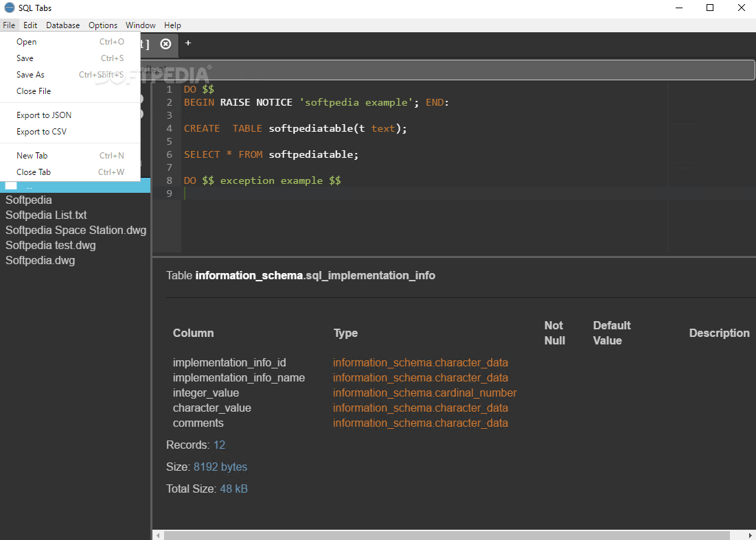Click the 'DO $$ exception example' line
Image resolution: width=756 pixels, height=540 pixels.
tap(262, 180)
